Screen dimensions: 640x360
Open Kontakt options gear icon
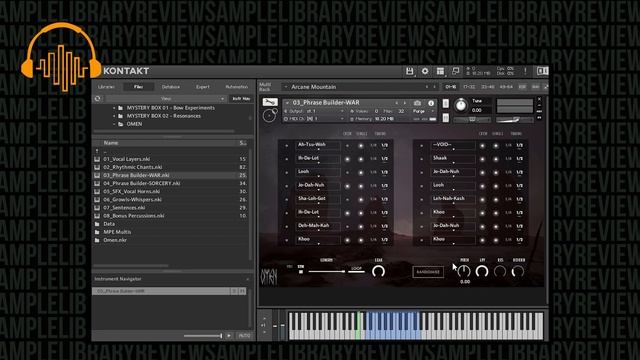tap(425, 71)
